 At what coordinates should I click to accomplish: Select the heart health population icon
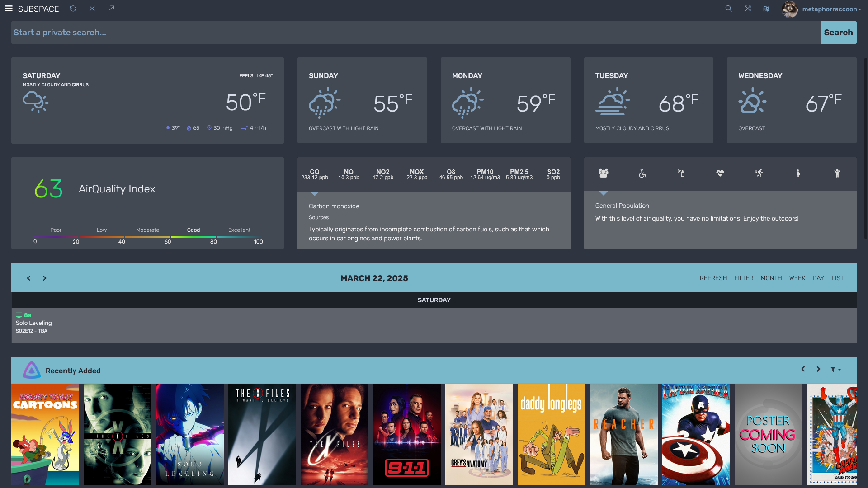click(720, 173)
